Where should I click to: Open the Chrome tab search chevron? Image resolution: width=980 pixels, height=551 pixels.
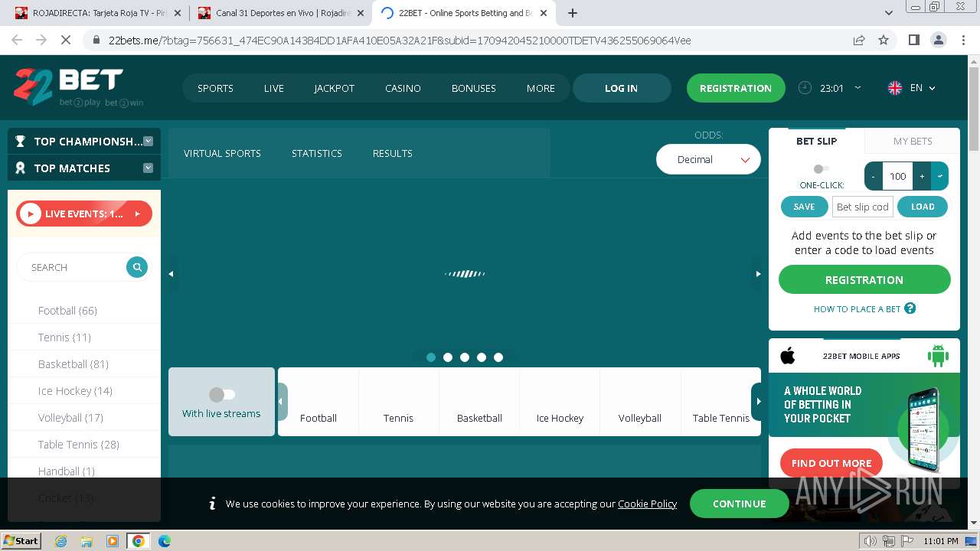coord(889,13)
